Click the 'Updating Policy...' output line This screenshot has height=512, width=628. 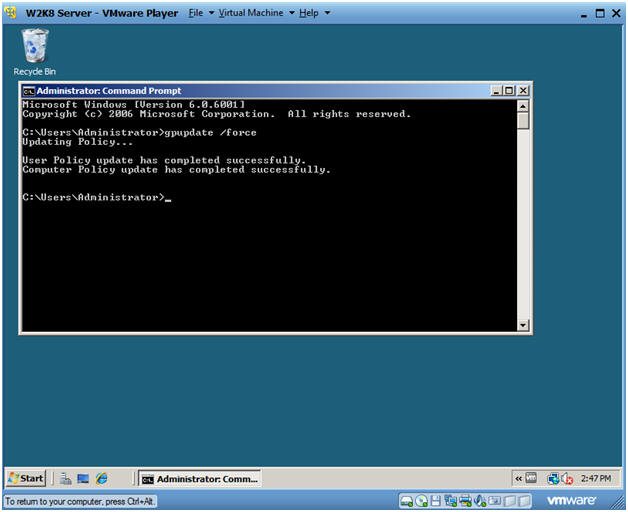coord(77,142)
